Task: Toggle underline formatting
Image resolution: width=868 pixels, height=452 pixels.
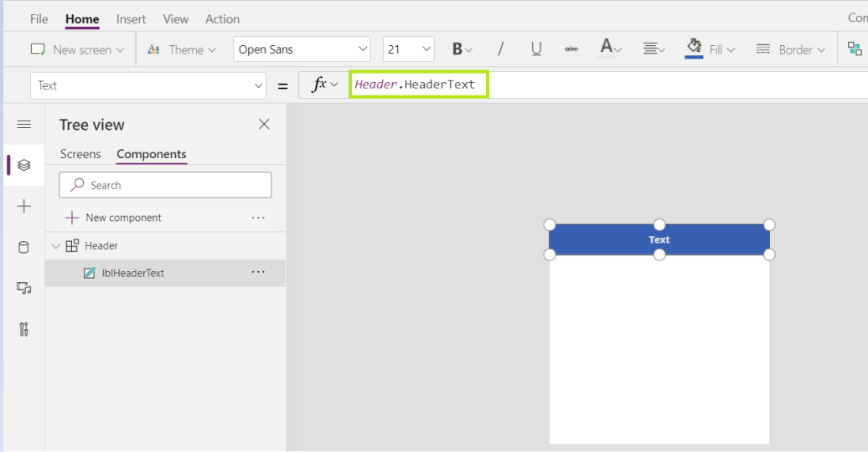Action: tap(536, 49)
